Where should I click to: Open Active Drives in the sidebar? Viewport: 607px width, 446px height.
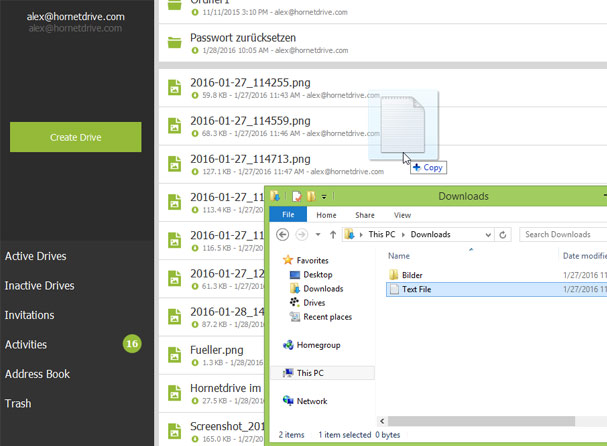pos(36,256)
